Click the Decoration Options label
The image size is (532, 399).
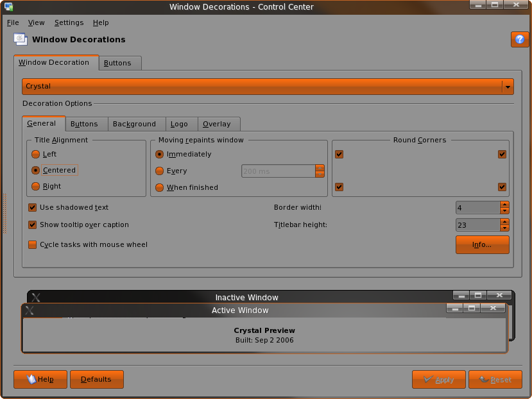coord(57,103)
